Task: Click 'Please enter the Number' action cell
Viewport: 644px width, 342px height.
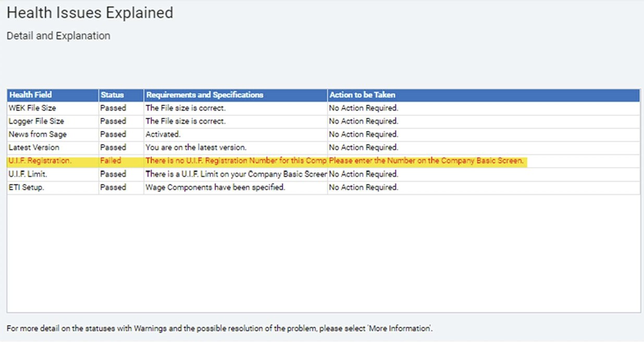Action: 426,161
